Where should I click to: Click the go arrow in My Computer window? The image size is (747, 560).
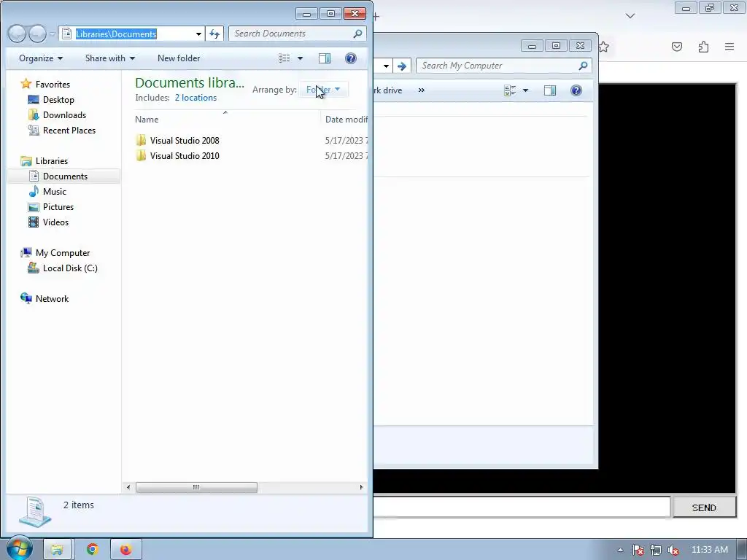402,66
